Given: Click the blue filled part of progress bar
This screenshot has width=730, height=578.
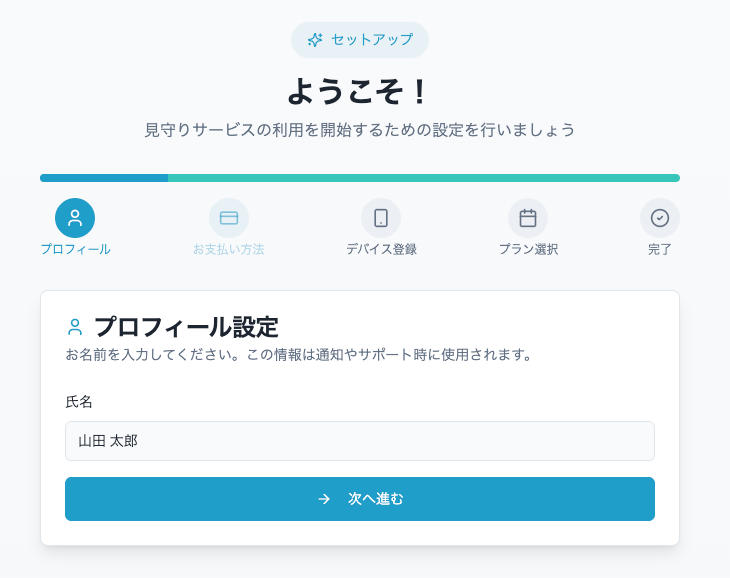Looking at the screenshot, I should point(104,178).
